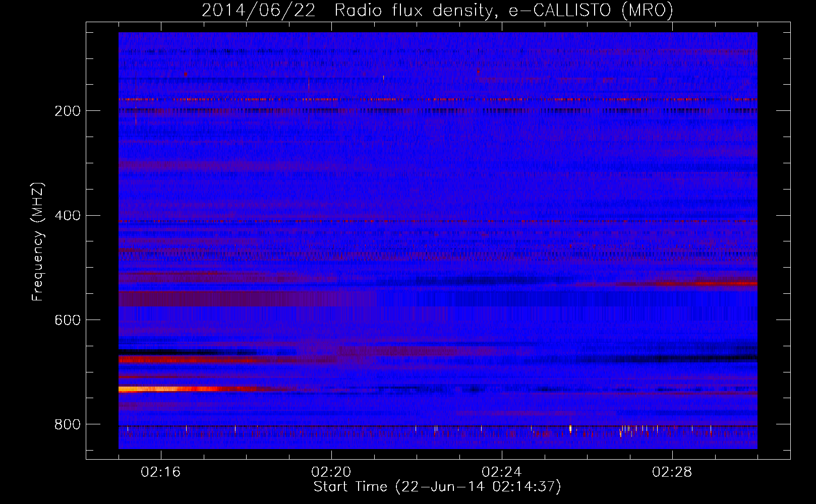This screenshot has width=816, height=504.
Task: Select the 800 frequency tick label
Action: click(68, 424)
